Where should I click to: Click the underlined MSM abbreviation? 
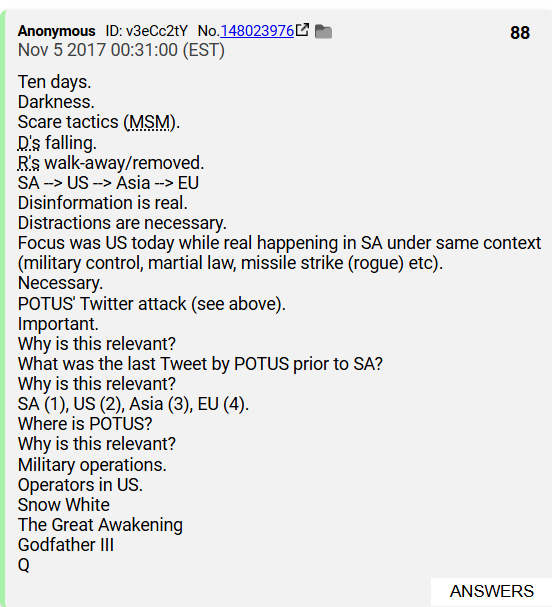click(x=149, y=122)
